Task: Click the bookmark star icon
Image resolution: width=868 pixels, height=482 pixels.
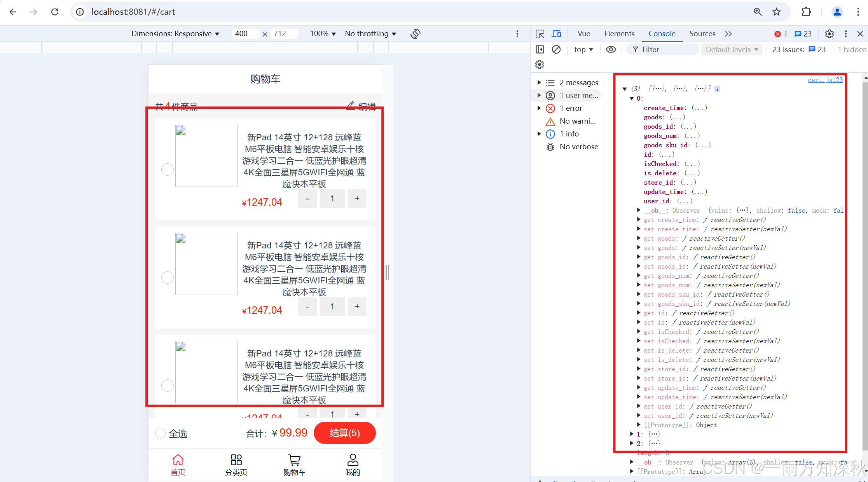Action: click(776, 12)
